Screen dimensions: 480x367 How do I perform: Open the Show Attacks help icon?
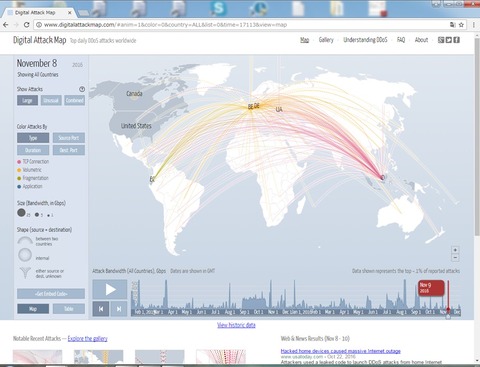pyautogui.click(x=82, y=89)
